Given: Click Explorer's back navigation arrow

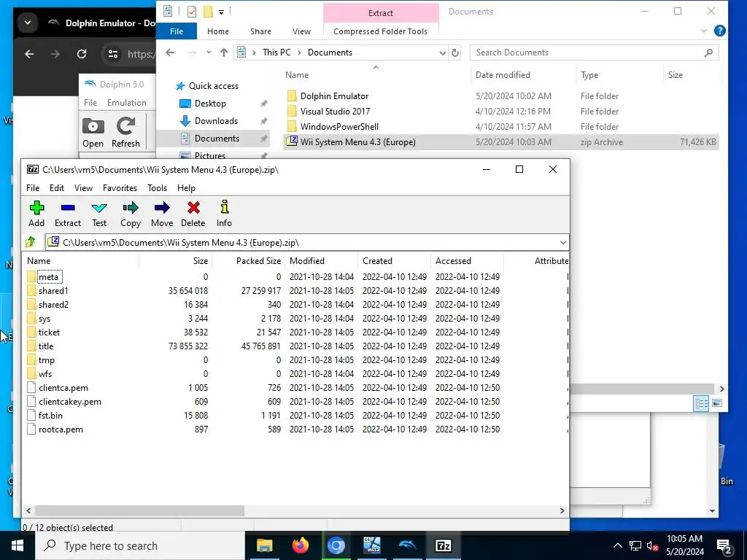Looking at the screenshot, I should coord(170,52).
